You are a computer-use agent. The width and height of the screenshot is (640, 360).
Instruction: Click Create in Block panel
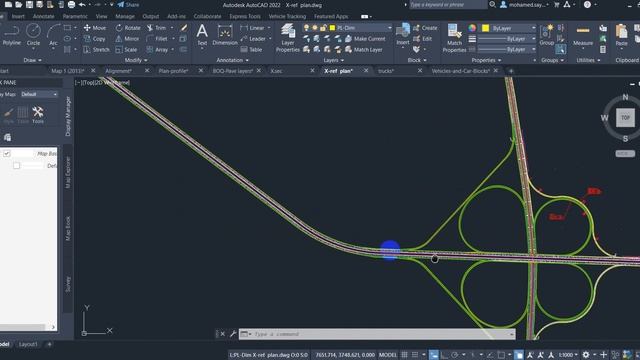tap(425, 28)
